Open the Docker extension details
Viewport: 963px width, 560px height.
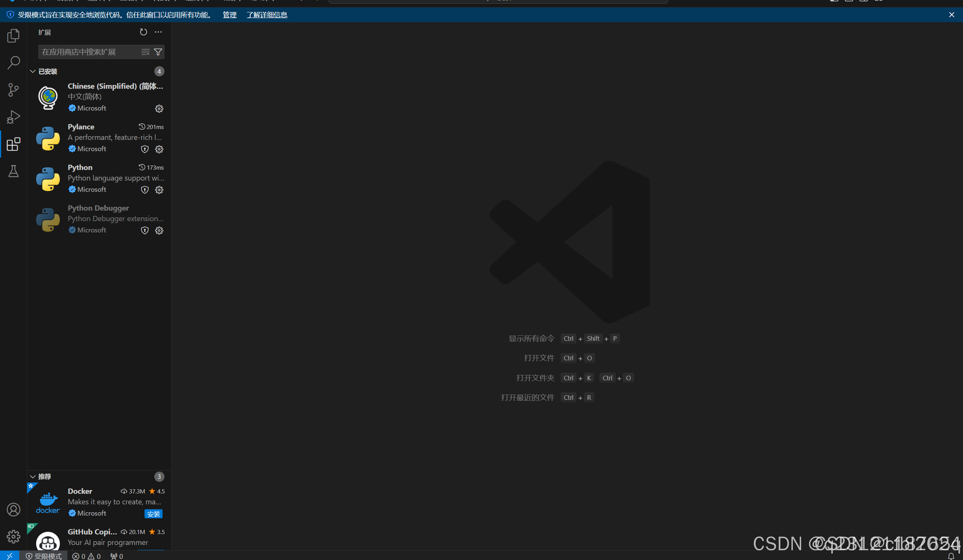tap(99, 502)
